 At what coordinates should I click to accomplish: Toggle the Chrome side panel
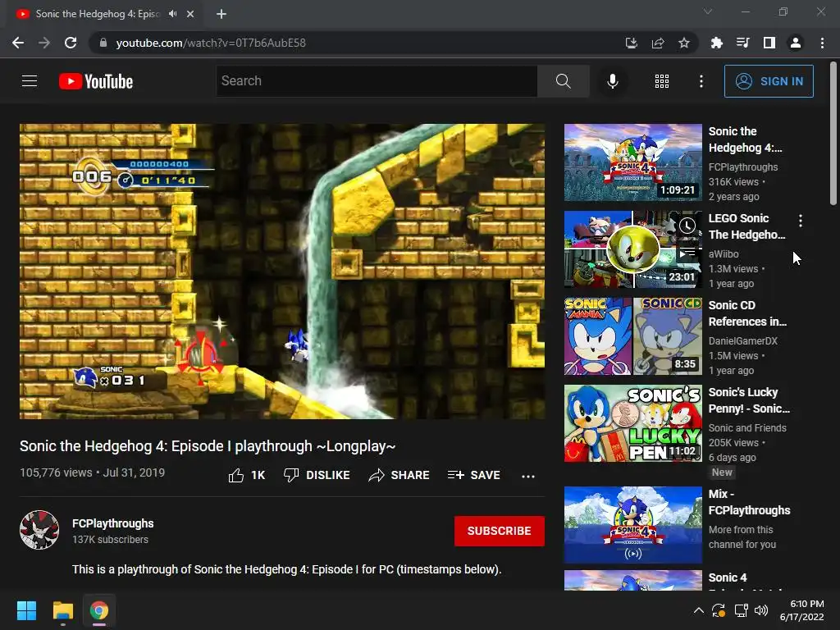click(x=769, y=43)
